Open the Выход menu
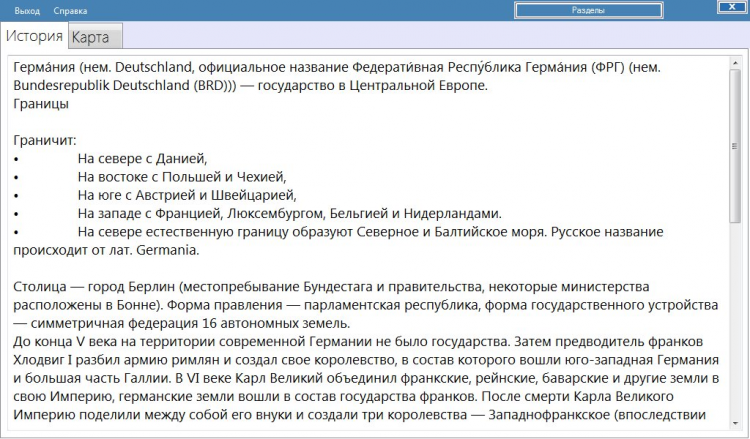 [27, 11]
